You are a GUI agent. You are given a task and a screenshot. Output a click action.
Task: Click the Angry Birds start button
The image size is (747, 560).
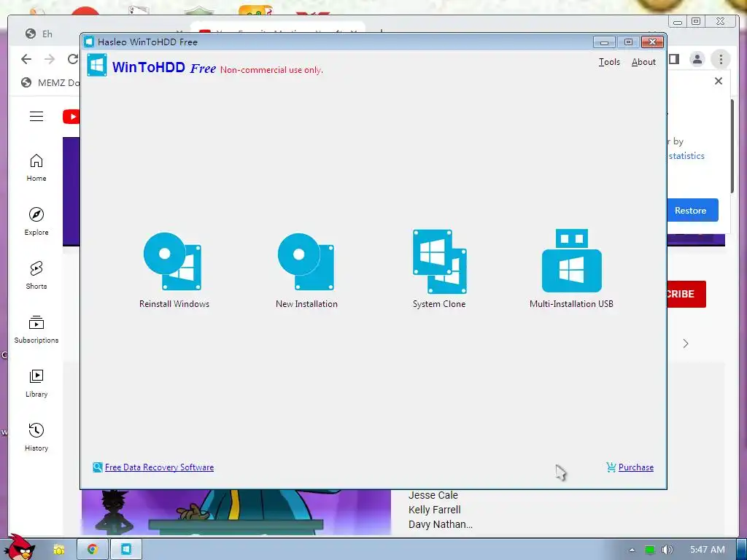(20, 547)
